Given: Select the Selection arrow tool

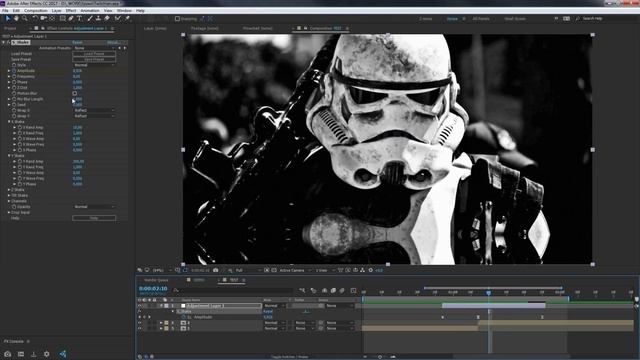Looking at the screenshot, I should pos(8,18).
